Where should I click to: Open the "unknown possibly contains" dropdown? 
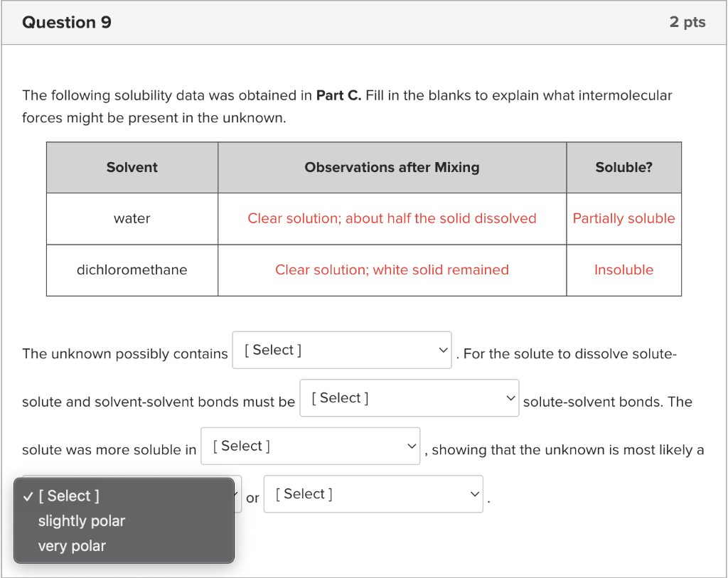click(x=341, y=350)
